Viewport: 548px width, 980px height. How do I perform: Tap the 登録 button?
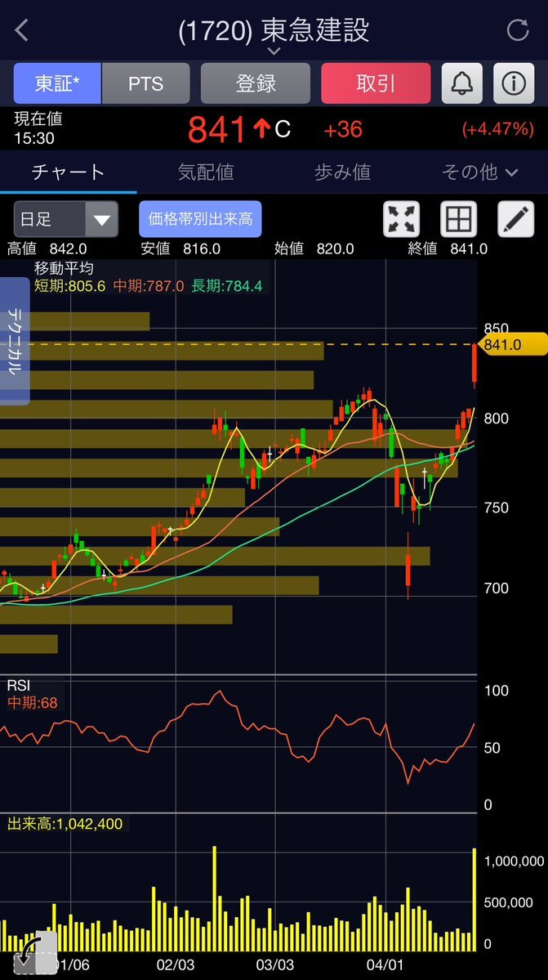256,83
